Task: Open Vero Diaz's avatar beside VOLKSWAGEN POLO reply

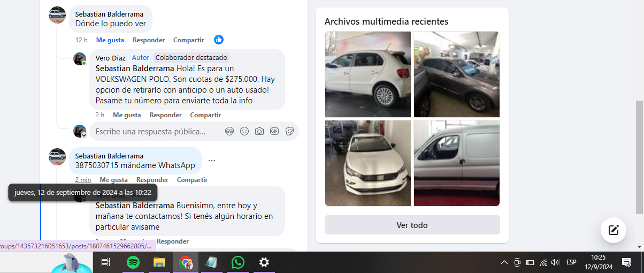Action: tap(80, 59)
